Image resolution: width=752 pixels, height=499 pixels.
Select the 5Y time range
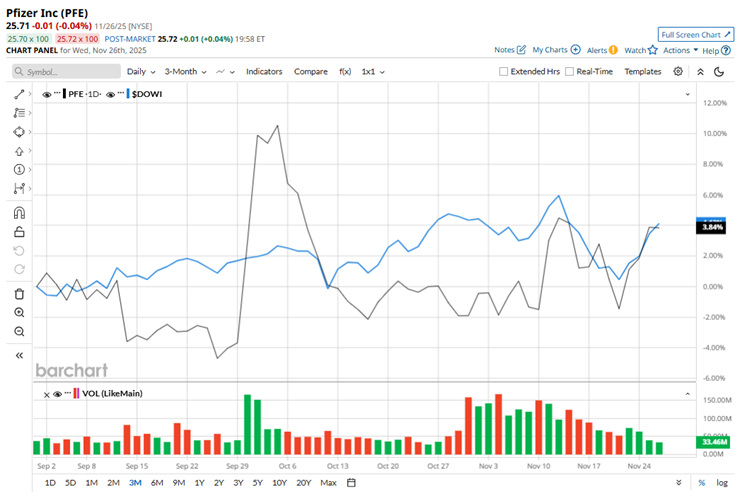258,483
